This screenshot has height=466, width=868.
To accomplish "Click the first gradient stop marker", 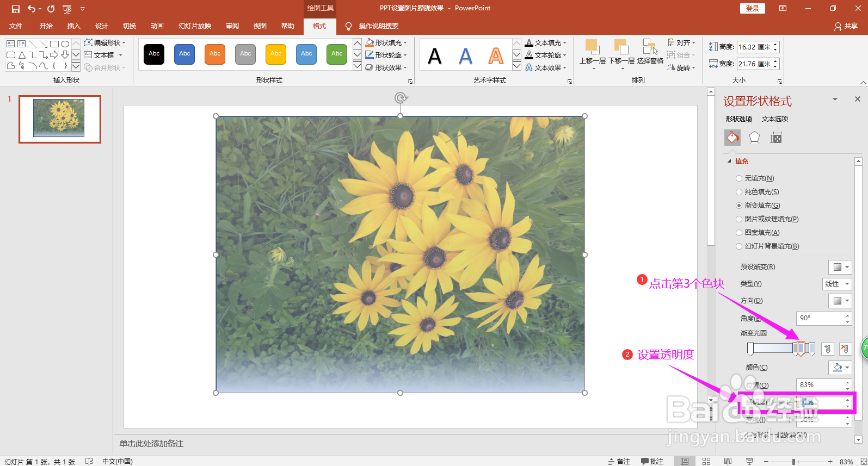I will point(750,349).
